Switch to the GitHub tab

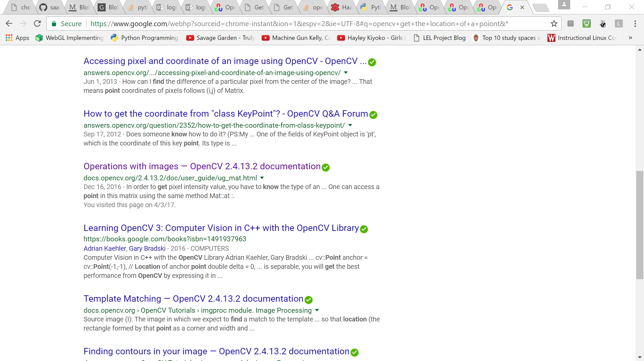tap(49, 7)
